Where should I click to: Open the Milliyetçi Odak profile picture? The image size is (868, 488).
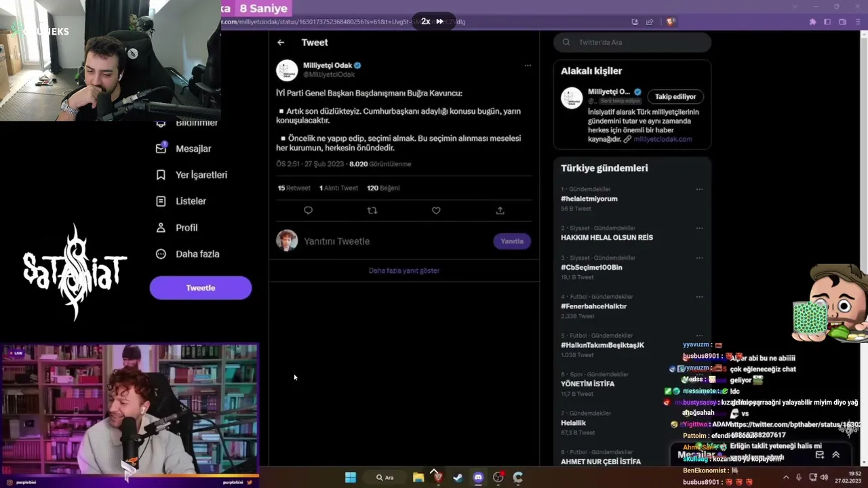click(x=287, y=70)
